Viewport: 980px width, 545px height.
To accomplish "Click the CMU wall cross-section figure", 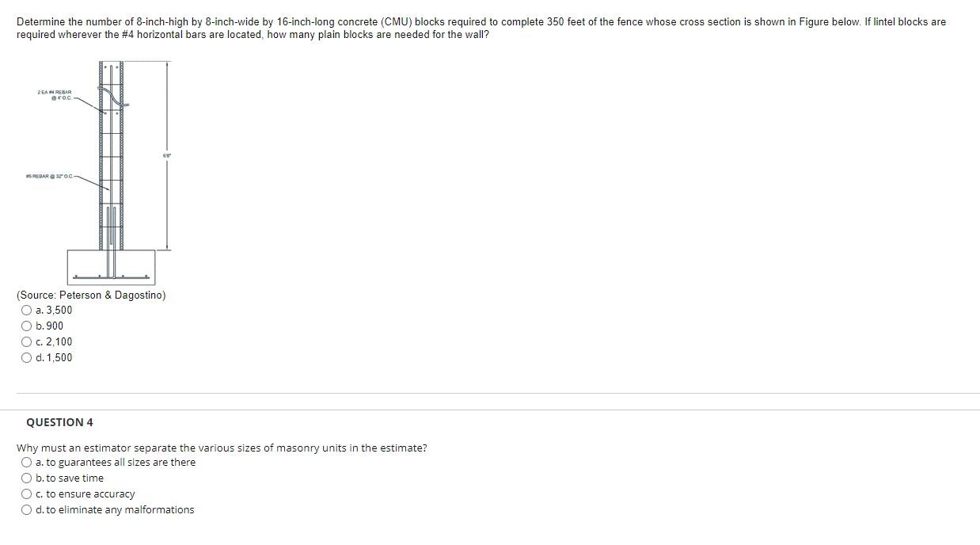I will pyautogui.click(x=111, y=173).
